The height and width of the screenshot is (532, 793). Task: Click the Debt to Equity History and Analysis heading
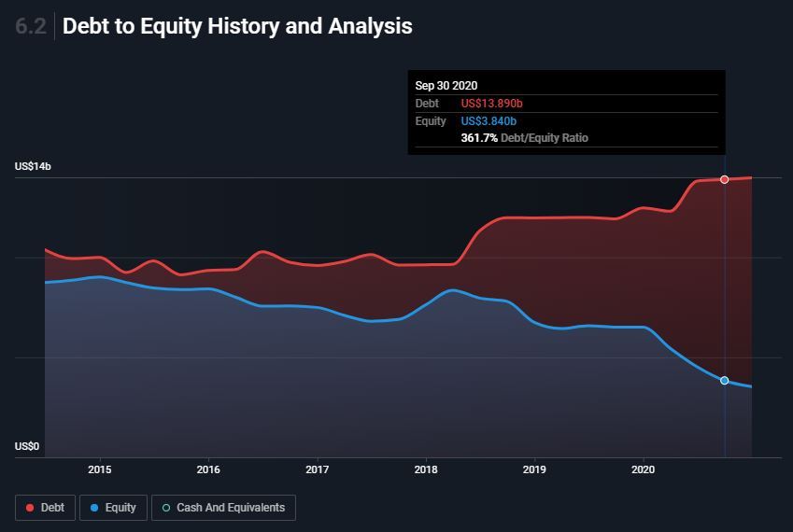click(x=237, y=26)
